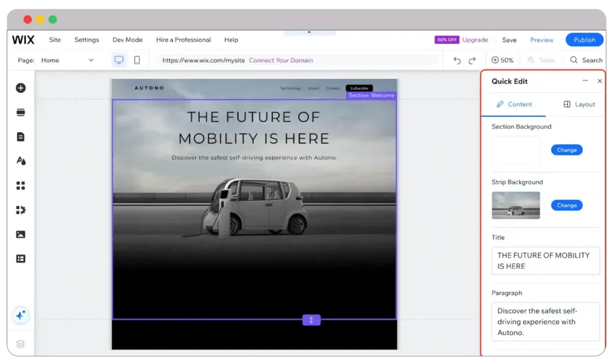Click the Add Elements plus icon

click(20, 88)
